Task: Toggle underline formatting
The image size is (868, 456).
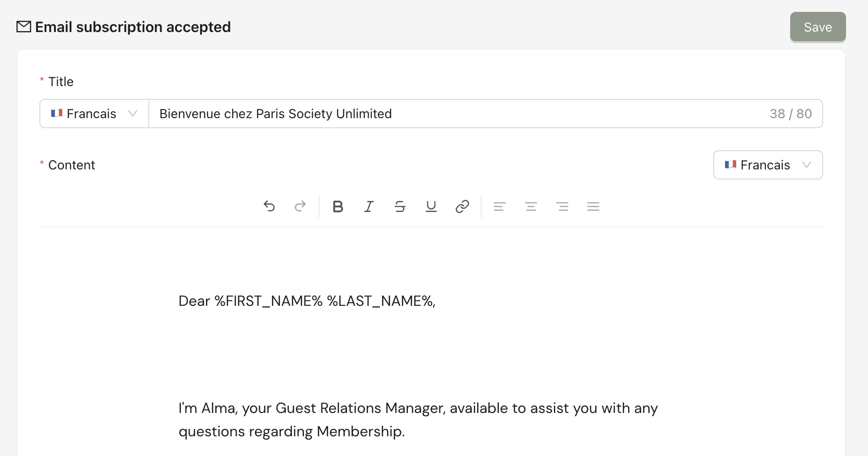Action: point(431,206)
